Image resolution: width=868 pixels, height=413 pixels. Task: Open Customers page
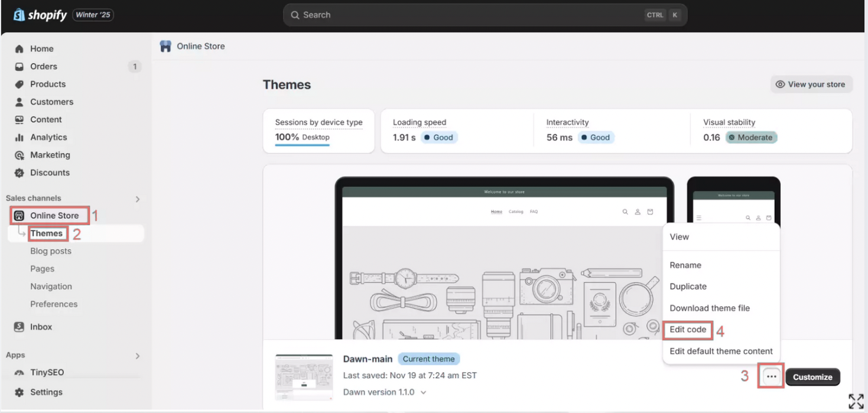(x=52, y=102)
